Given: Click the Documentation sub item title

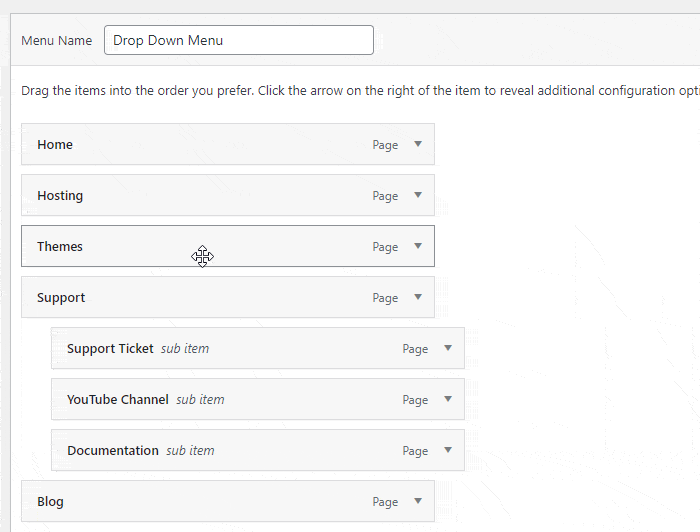Looking at the screenshot, I should [113, 451].
